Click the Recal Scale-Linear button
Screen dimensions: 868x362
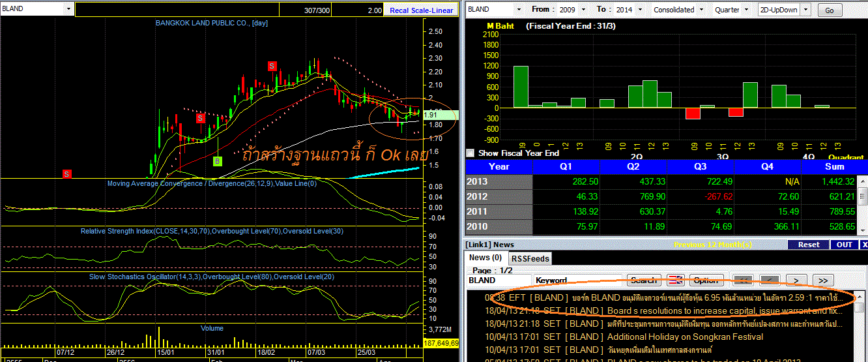pos(421,10)
